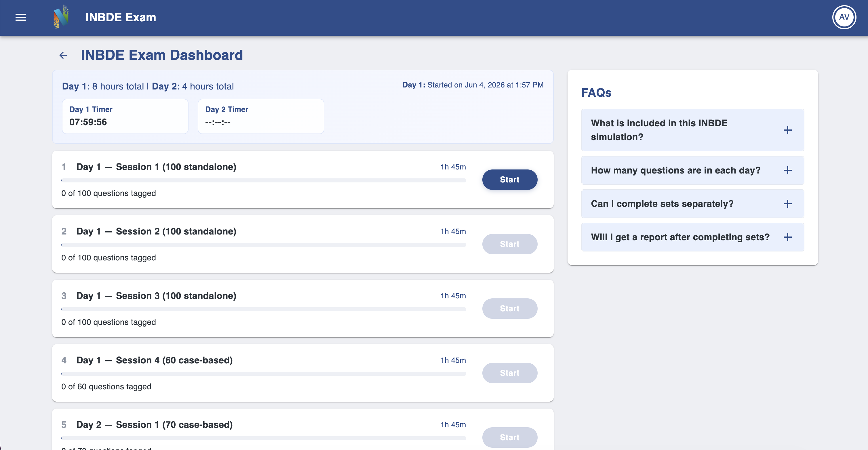Image resolution: width=868 pixels, height=450 pixels.
Task: Click the 'INBDE Exam' header title
Action: click(x=121, y=17)
